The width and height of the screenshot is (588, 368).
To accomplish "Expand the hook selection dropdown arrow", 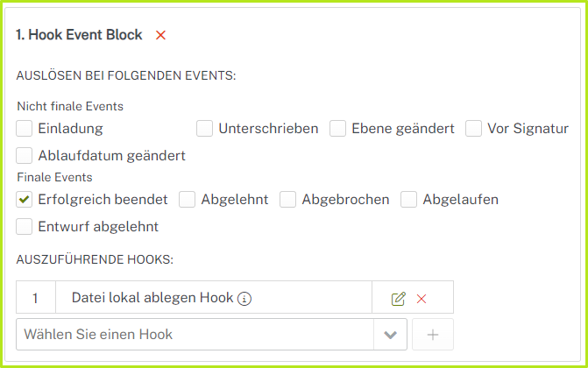I will tap(391, 334).
